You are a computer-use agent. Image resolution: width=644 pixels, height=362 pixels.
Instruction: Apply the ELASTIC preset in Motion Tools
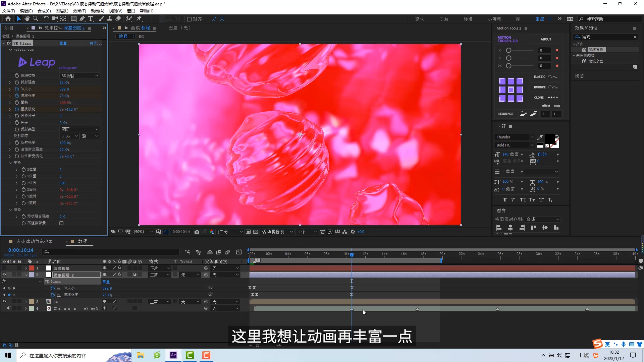point(546,77)
